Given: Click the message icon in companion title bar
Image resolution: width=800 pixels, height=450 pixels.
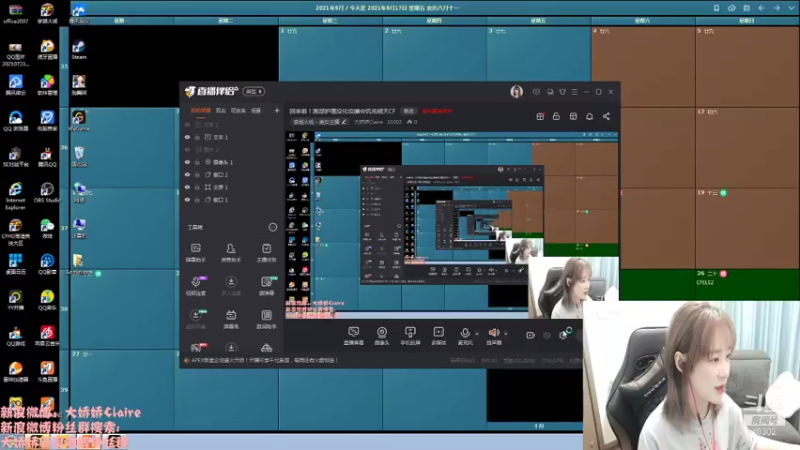Looking at the screenshot, I should point(536,92).
